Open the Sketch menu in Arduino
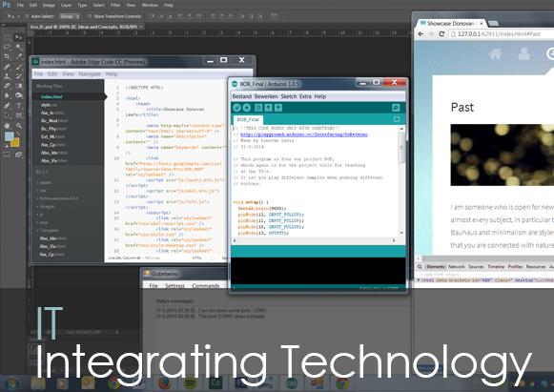This screenshot has height=392, width=554. point(289,96)
